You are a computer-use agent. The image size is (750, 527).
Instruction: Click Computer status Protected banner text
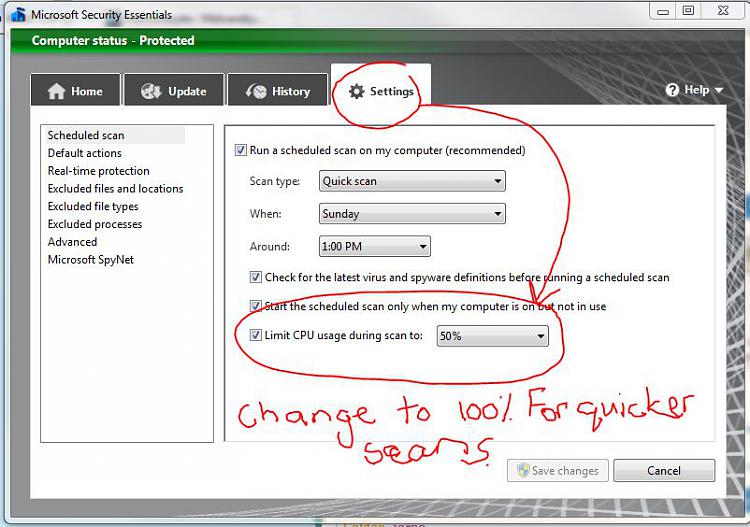[x=113, y=41]
